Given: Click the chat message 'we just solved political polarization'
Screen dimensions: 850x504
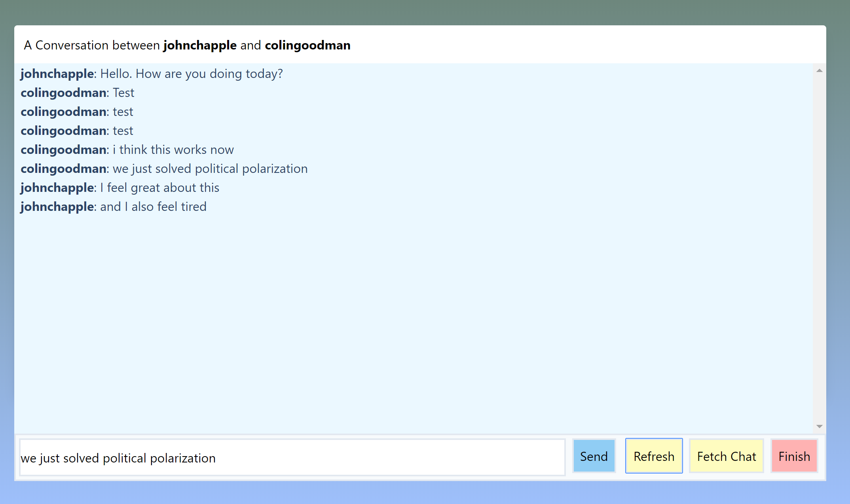Looking at the screenshot, I should tap(210, 169).
